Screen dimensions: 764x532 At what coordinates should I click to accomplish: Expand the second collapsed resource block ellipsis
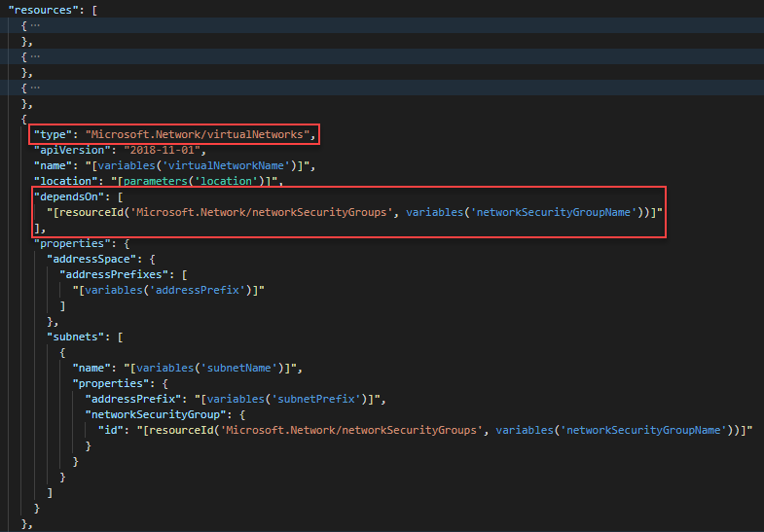(x=35, y=56)
